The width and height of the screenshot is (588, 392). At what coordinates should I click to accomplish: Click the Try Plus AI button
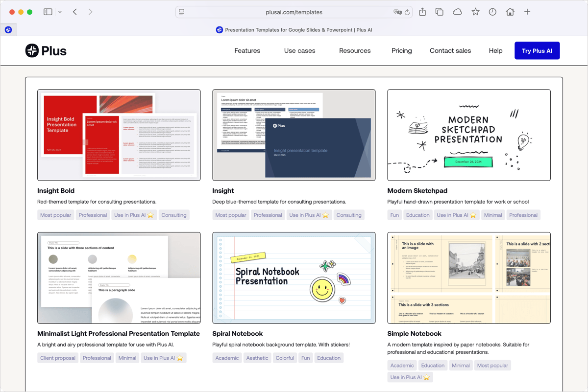[x=537, y=51]
